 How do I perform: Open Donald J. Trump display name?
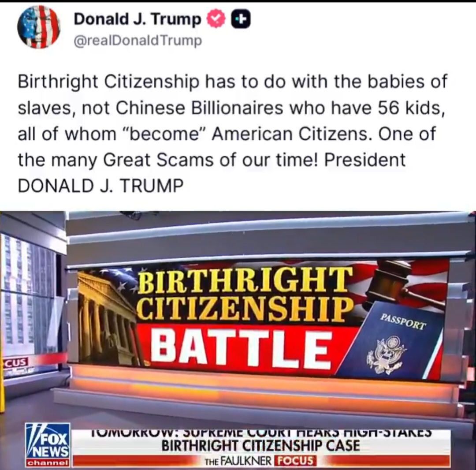pos(138,19)
